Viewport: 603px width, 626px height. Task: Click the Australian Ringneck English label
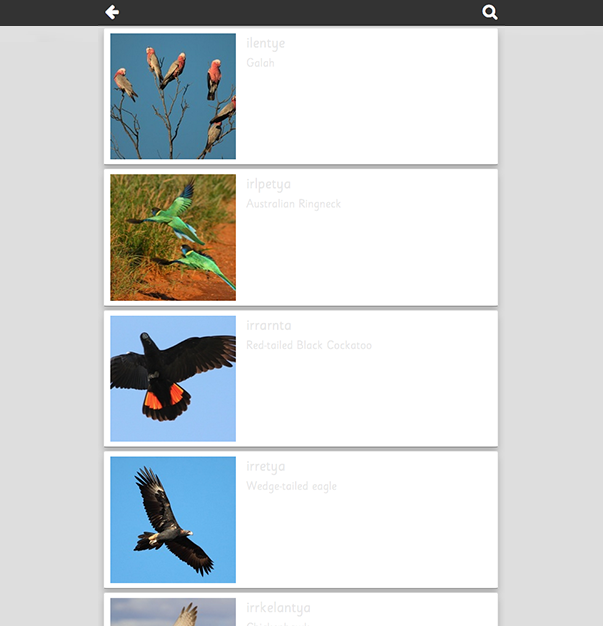click(x=294, y=204)
